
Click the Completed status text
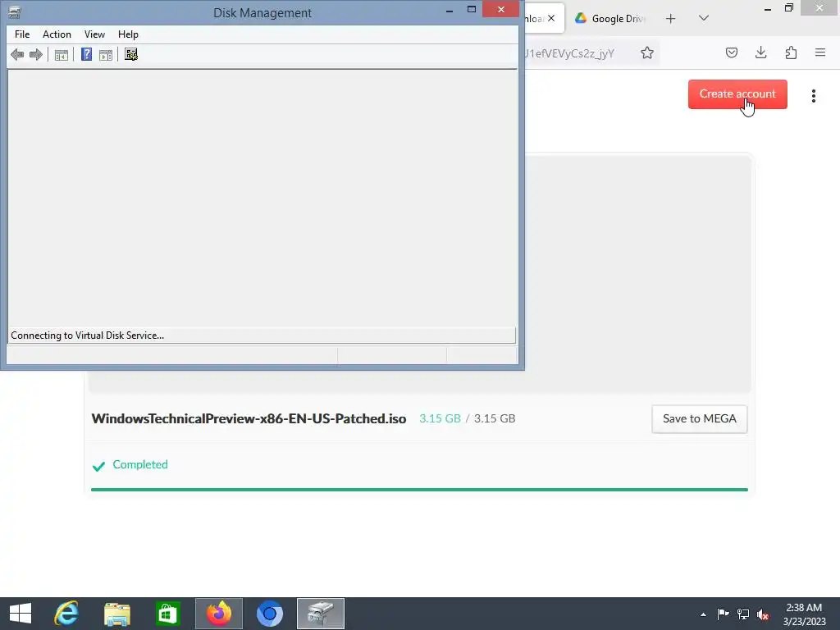click(x=139, y=464)
